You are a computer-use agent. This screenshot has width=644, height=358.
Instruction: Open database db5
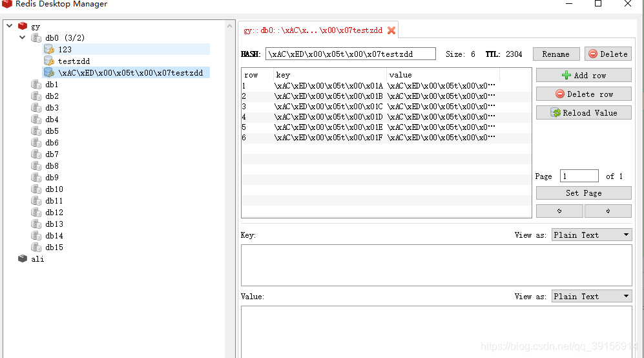52,131
